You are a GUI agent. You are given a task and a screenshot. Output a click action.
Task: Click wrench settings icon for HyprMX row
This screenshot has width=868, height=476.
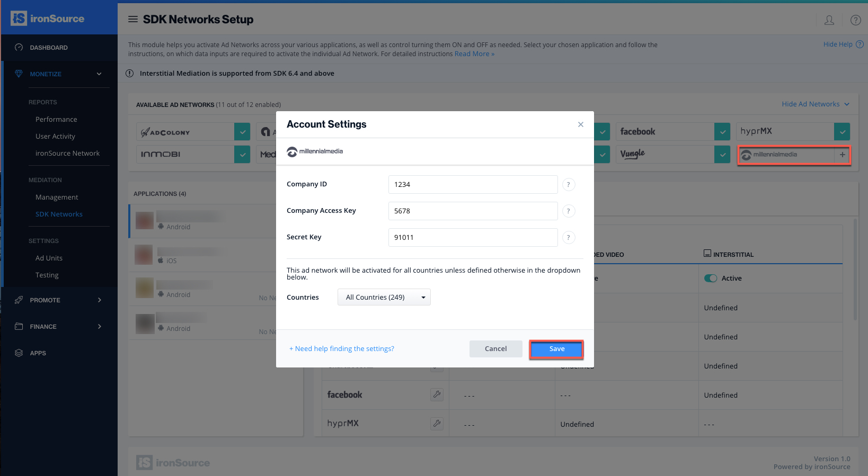(437, 424)
